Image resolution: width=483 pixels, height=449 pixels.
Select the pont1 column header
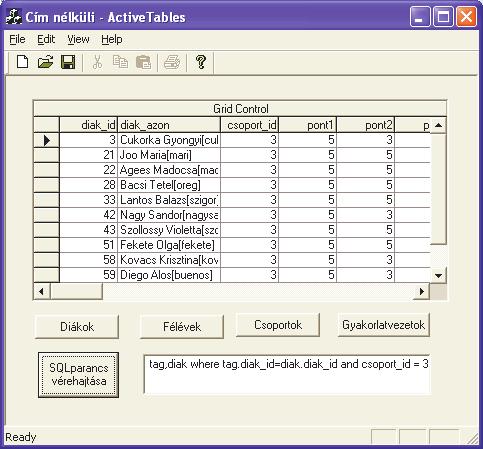pos(308,125)
